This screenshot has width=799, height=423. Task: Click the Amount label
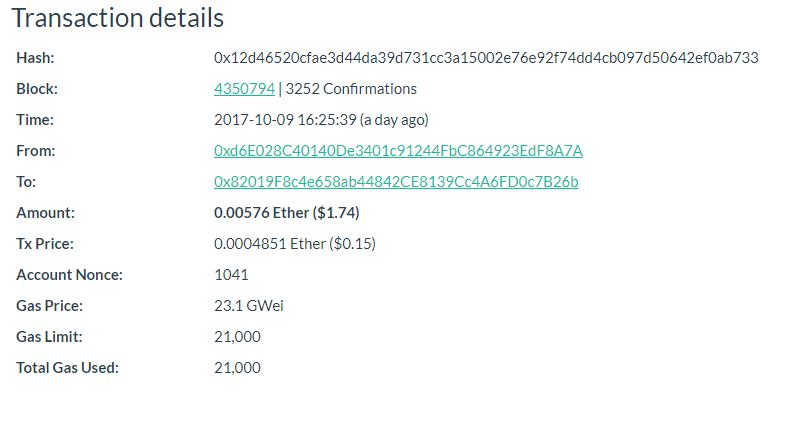[45, 213]
